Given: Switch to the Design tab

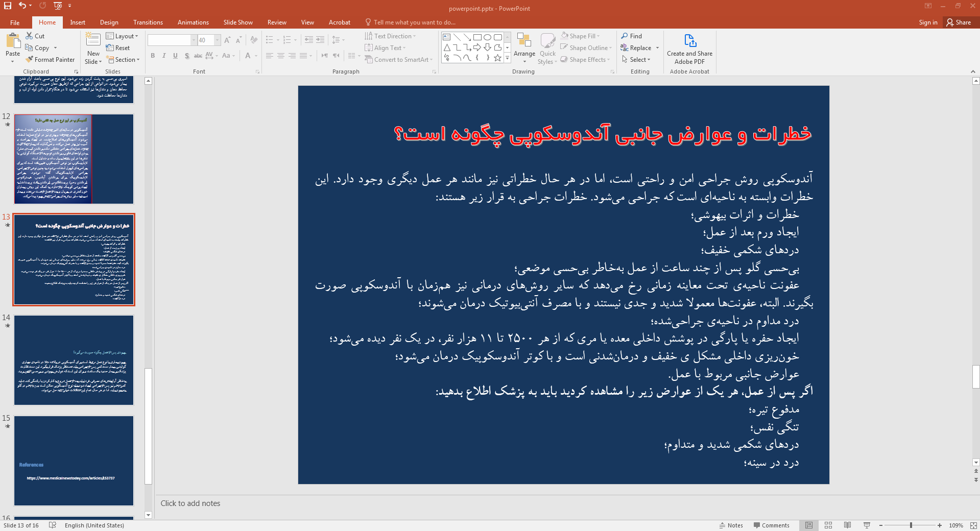Looking at the screenshot, I should [109, 22].
